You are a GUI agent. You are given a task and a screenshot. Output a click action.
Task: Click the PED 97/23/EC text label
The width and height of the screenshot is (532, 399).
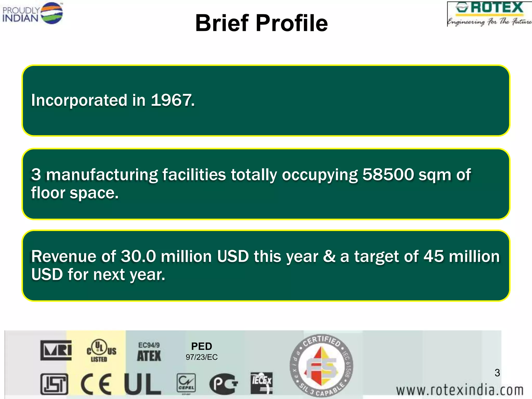[202, 351]
